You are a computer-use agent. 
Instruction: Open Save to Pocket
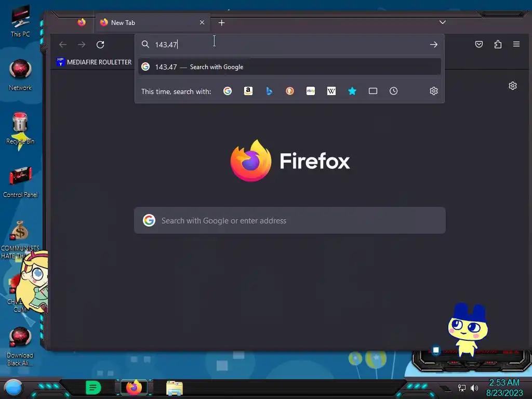(x=478, y=44)
